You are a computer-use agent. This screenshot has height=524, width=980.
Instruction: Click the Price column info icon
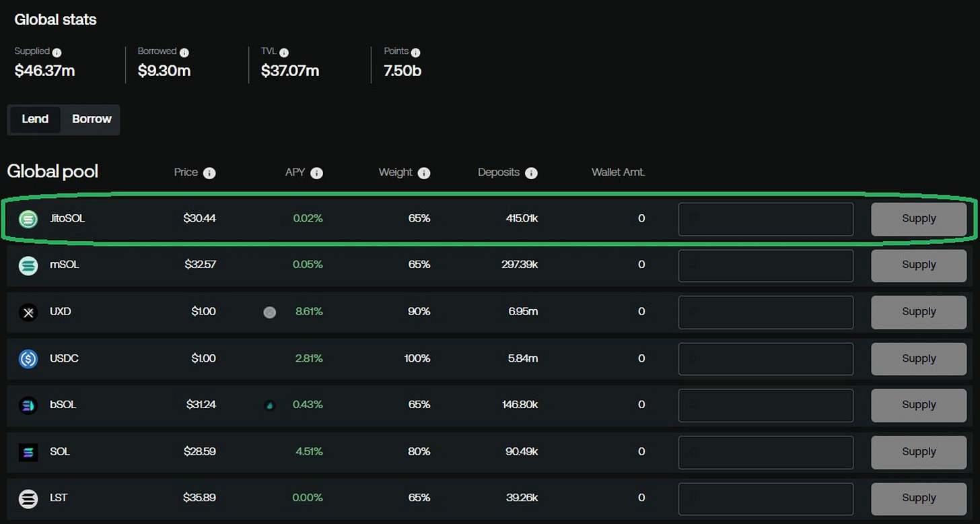[209, 173]
